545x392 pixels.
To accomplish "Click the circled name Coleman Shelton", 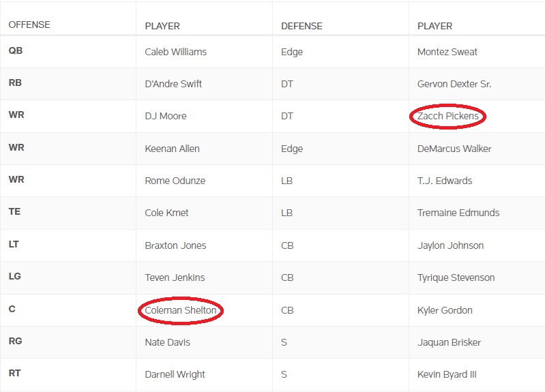I will click(181, 310).
